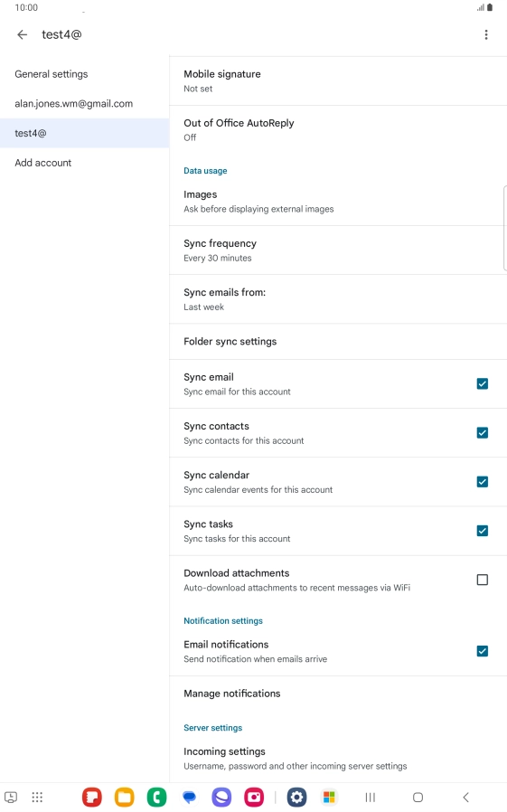Open the blue messages app icon
The width and height of the screenshot is (507, 812).
coord(190,797)
